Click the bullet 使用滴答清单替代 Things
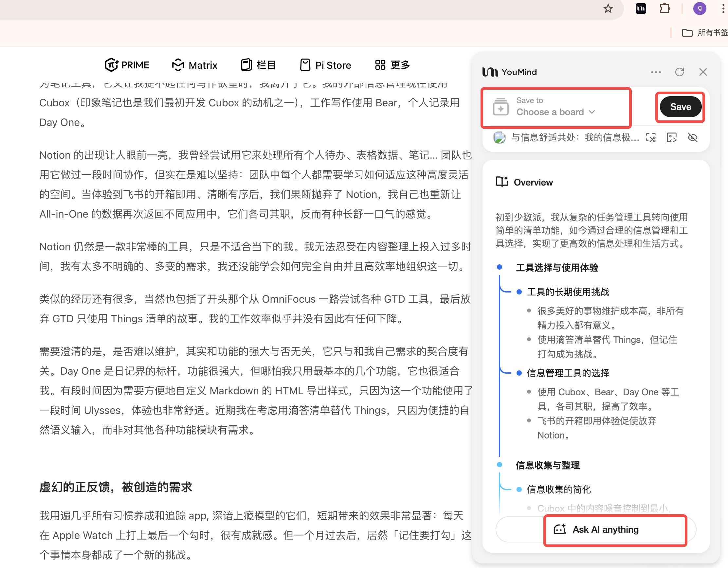728x568 pixels. coord(607,347)
